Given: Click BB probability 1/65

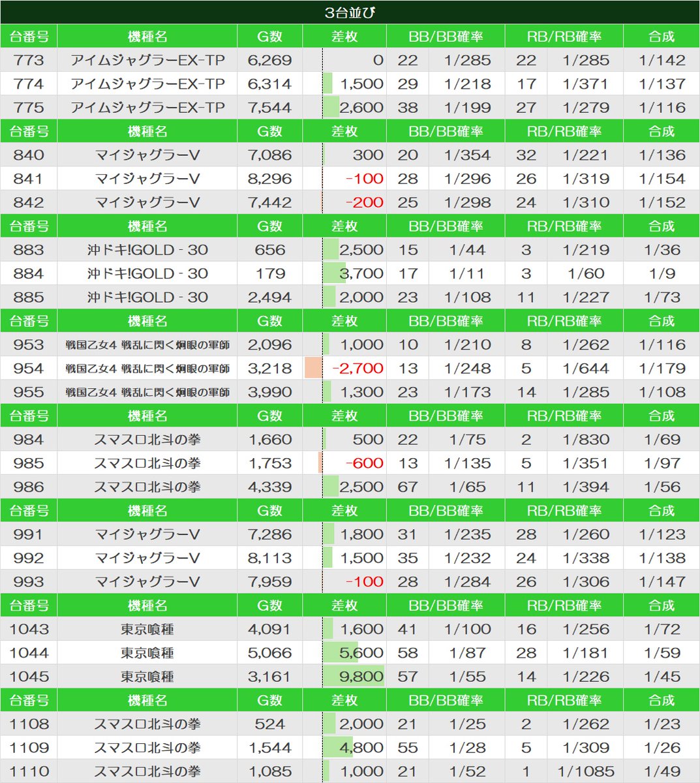Looking at the screenshot, I should 467,487.
